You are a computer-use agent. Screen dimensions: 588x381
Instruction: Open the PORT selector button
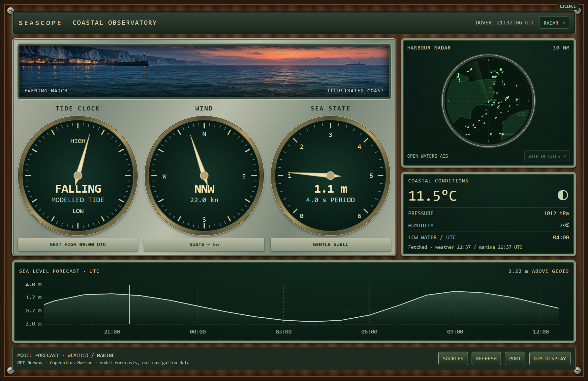[515, 359]
